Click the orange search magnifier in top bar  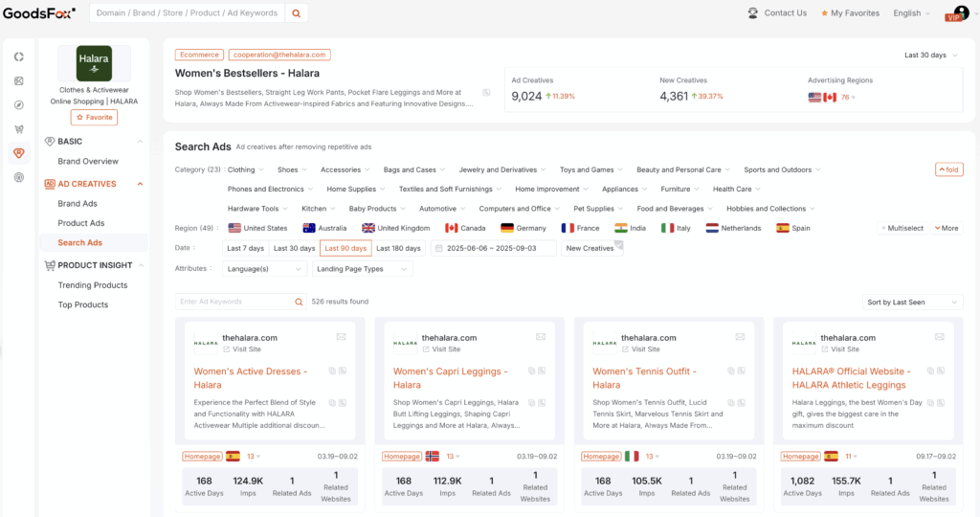[297, 13]
